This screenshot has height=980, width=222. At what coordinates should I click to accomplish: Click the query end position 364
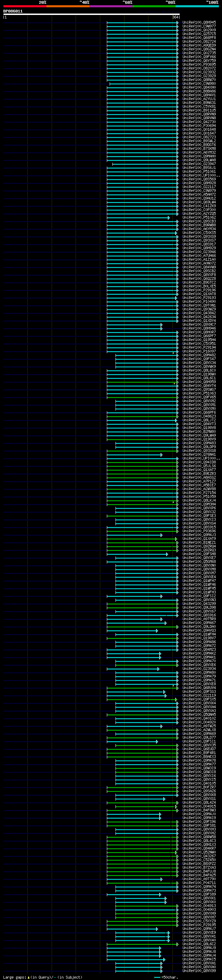coord(175,17)
